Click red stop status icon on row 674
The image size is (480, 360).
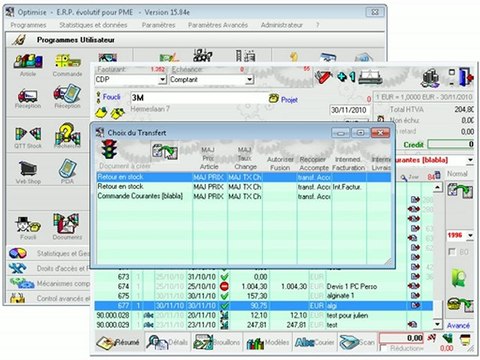pyautogui.click(x=224, y=286)
